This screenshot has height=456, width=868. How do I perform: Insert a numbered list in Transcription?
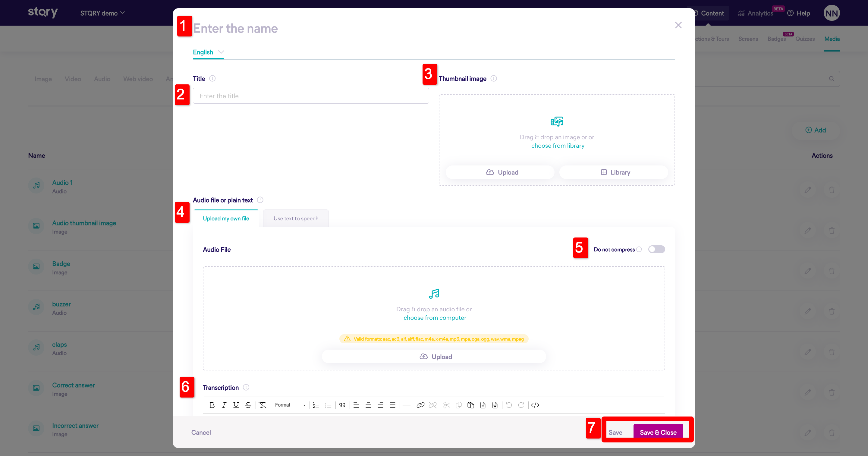coord(316,405)
